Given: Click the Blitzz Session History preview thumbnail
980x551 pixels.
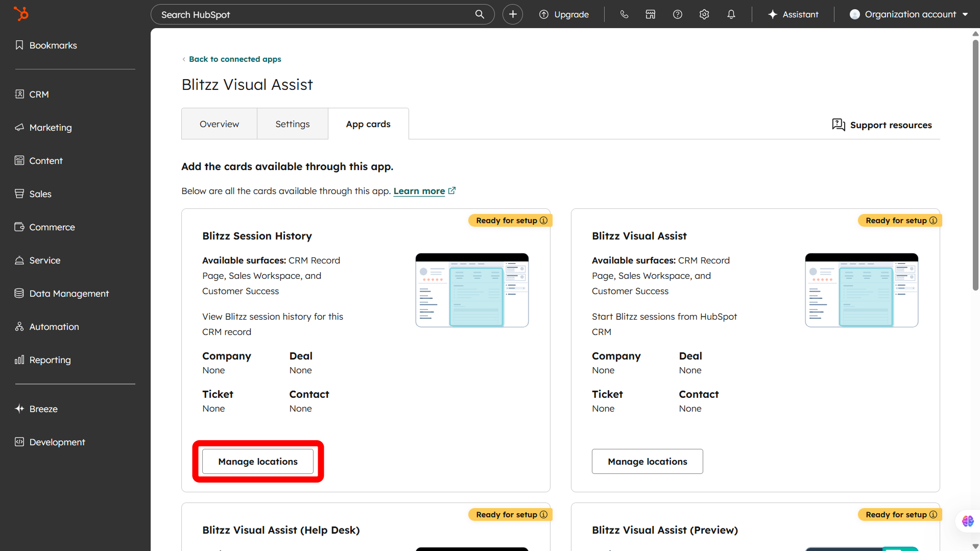Looking at the screenshot, I should [472, 290].
